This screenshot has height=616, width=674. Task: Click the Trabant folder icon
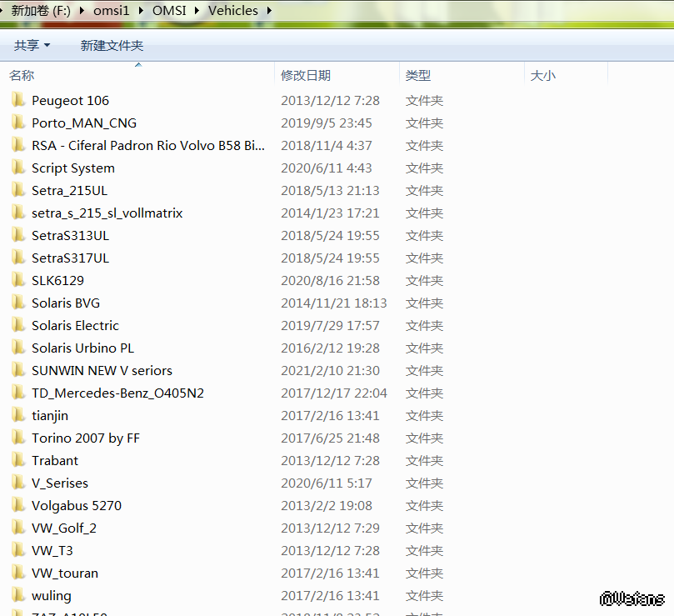18,460
